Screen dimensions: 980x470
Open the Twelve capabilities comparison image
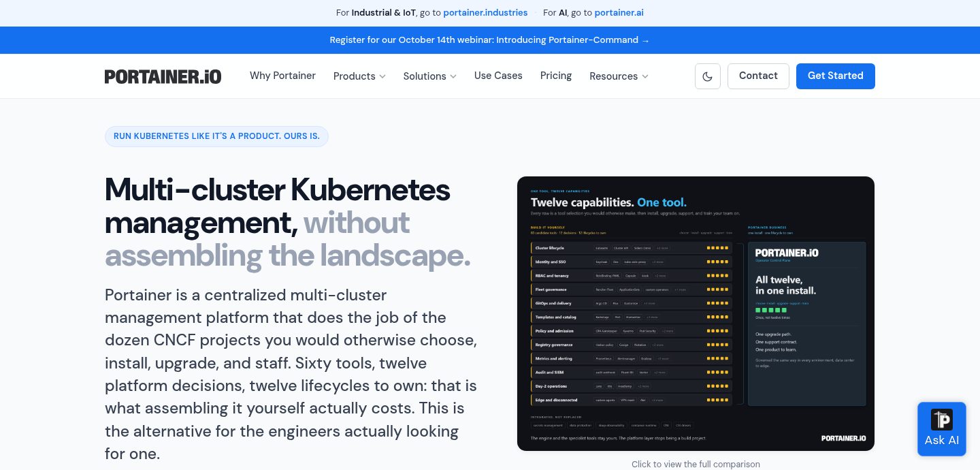pos(696,313)
